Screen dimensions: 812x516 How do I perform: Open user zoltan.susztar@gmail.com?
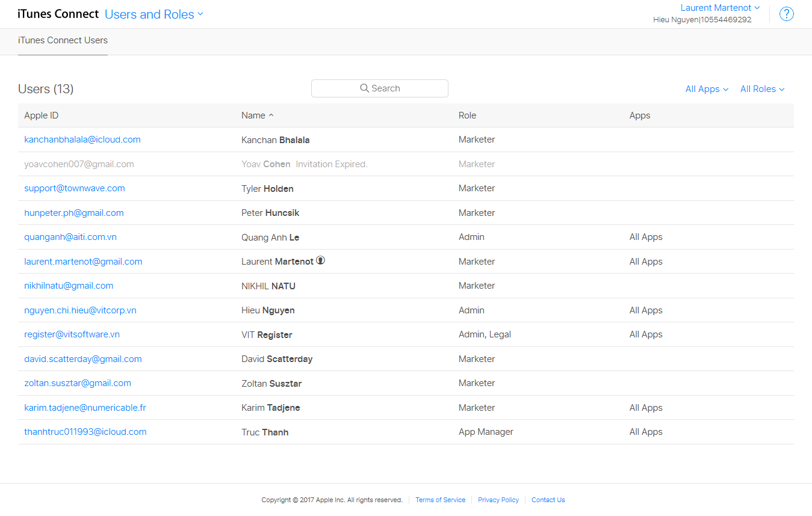[x=78, y=383]
